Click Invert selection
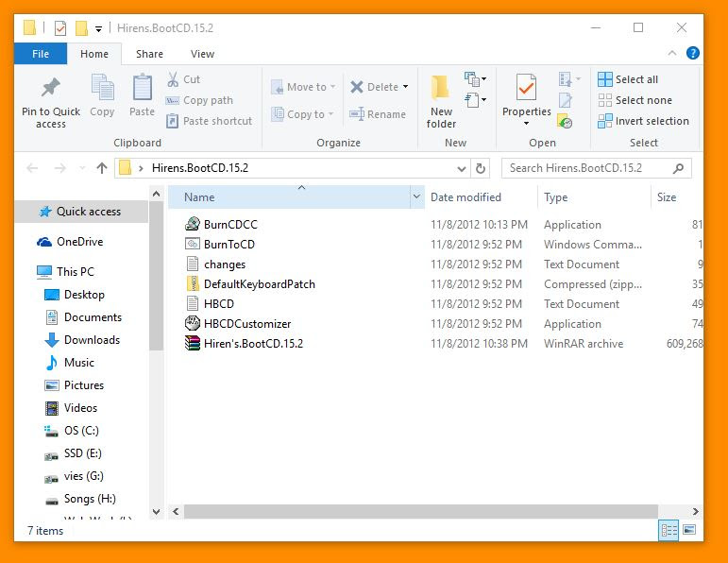728x563 pixels. point(643,121)
